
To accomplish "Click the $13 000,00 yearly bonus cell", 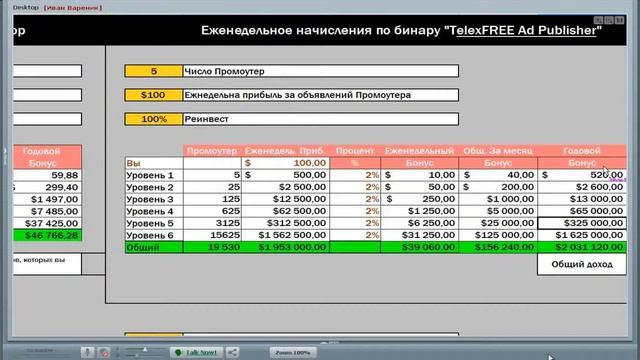I will (x=582, y=199).
